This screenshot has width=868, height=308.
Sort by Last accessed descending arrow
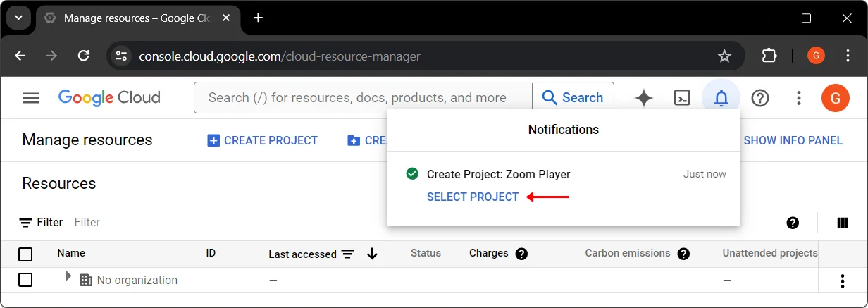pyautogui.click(x=372, y=254)
